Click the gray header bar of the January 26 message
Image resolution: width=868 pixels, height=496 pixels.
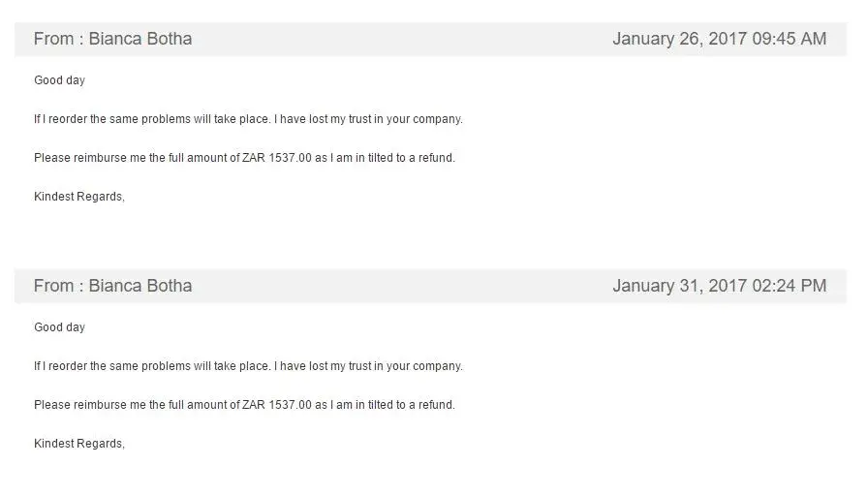(407, 39)
